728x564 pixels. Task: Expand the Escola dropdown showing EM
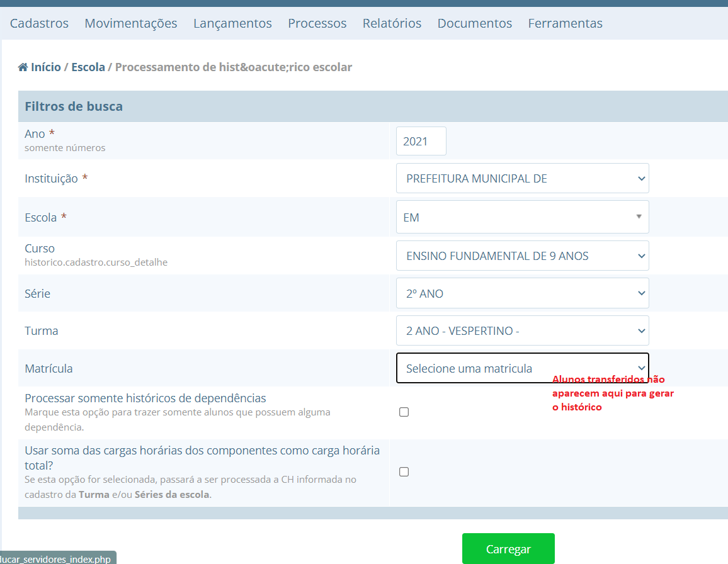click(522, 217)
